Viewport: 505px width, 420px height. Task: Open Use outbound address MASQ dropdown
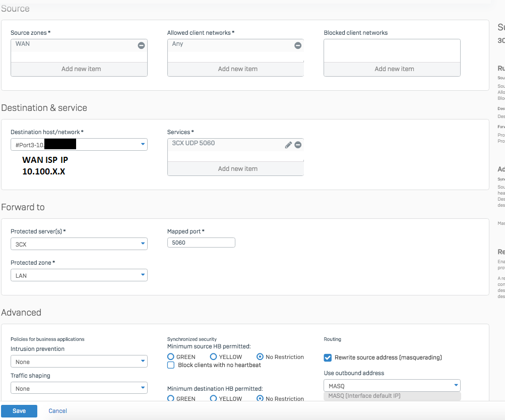point(392,386)
